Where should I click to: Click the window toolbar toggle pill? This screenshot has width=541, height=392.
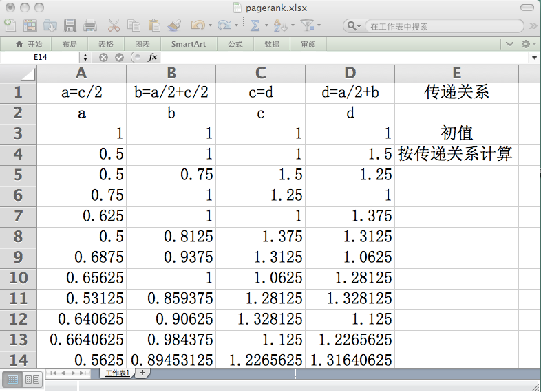click(x=527, y=8)
